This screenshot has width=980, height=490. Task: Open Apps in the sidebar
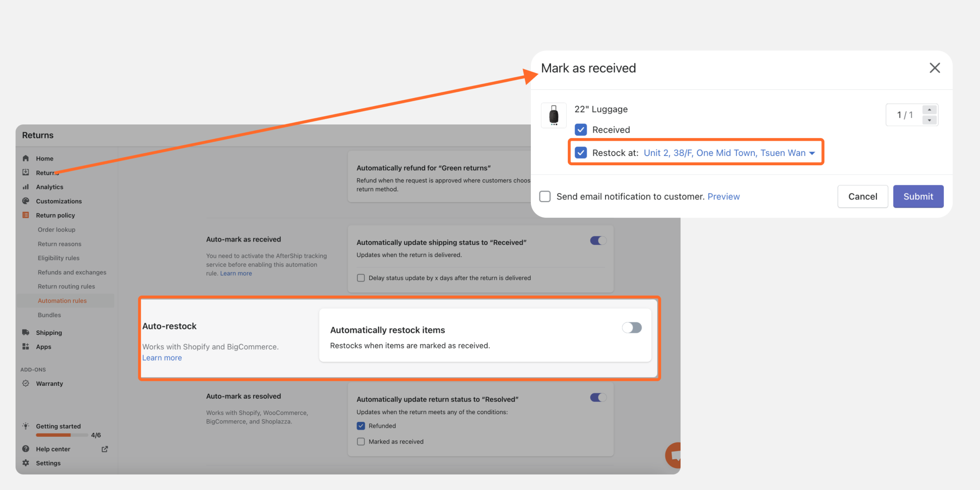pyautogui.click(x=43, y=347)
